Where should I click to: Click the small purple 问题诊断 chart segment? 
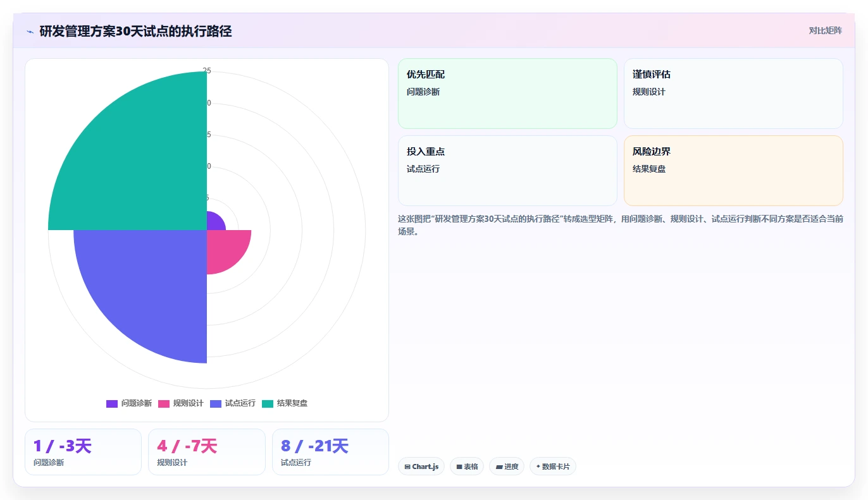tap(215, 222)
